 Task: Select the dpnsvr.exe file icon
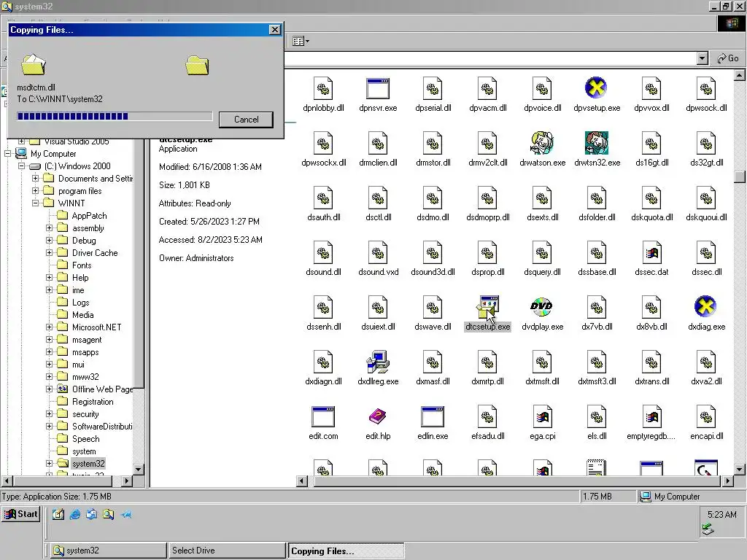378,88
